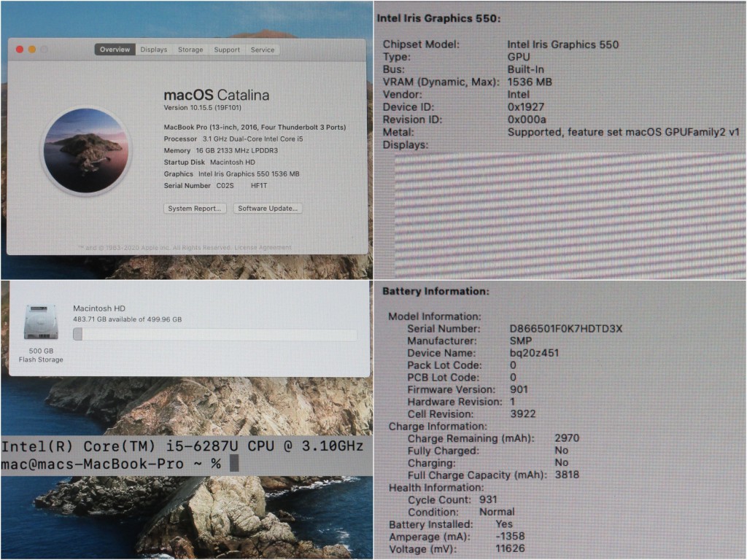Switch to the Overview tab
This screenshot has height=560, width=747.
115,50
